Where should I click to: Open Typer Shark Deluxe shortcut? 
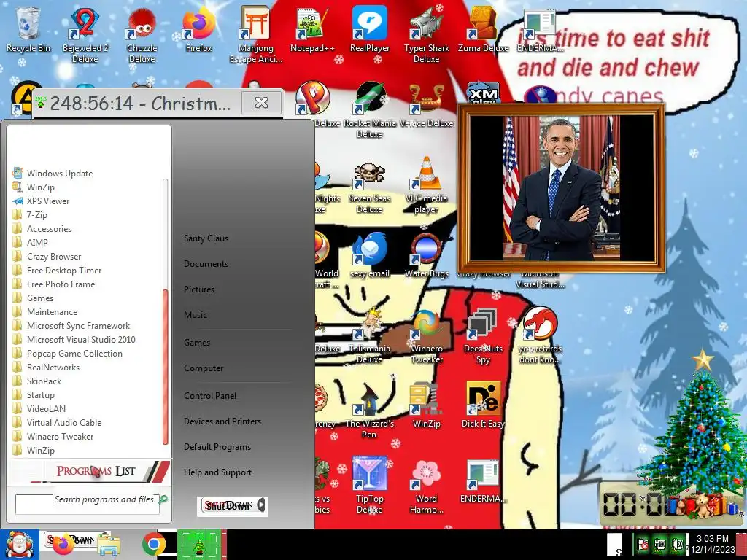[x=426, y=35]
